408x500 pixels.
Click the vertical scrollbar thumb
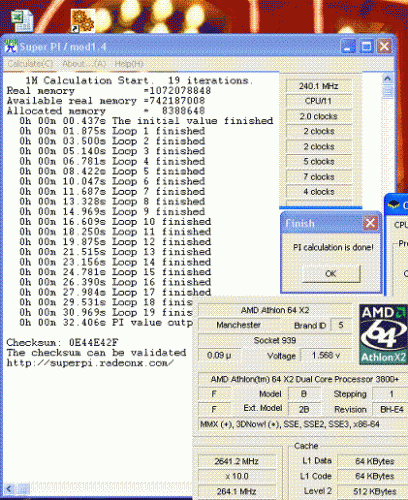tap(388, 91)
